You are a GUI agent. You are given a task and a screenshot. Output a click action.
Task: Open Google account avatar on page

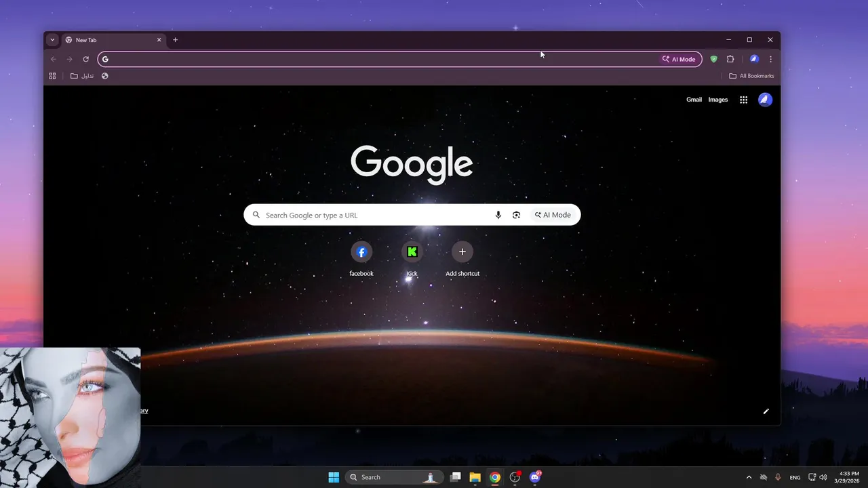tap(765, 100)
